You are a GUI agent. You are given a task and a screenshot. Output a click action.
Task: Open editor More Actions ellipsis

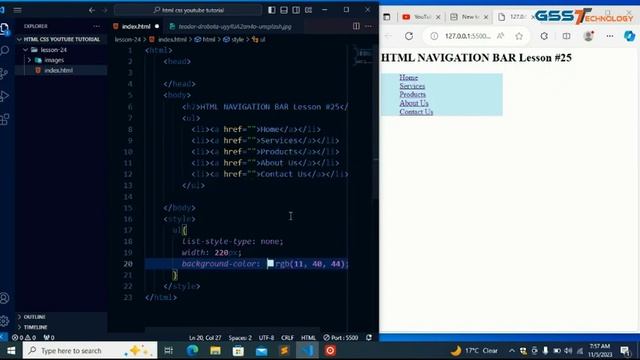(x=369, y=26)
